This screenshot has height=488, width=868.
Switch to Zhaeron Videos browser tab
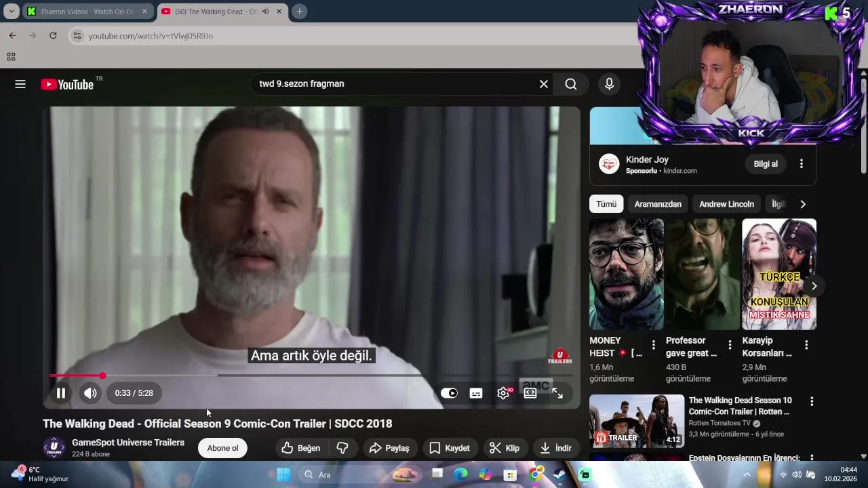coord(87,12)
